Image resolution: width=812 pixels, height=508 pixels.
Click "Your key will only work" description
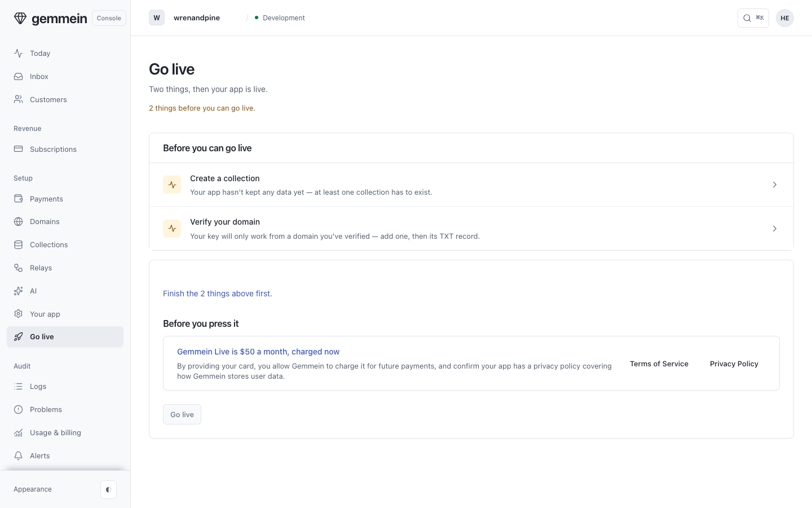pos(335,236)
